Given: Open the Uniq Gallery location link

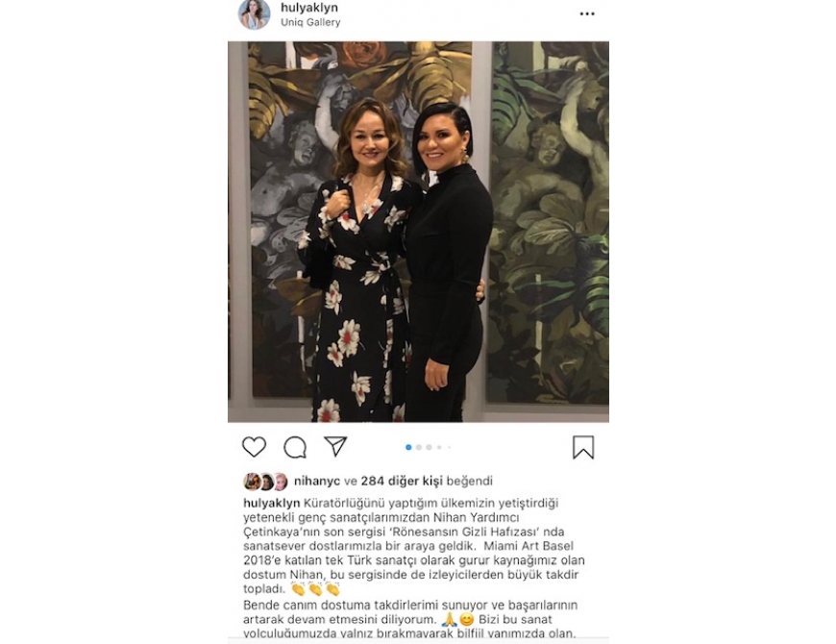Looking at the screenshot, I should click(x=310, y=22).
